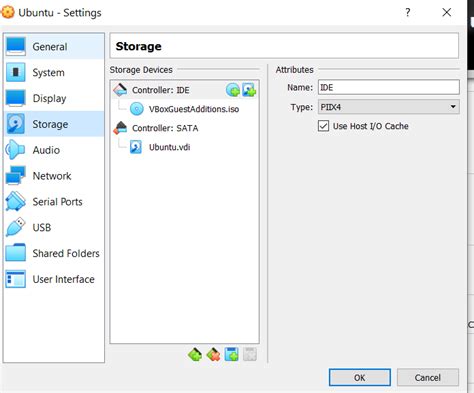Add optical drive to IDE controller
The height and width of the screenshot is (393, 474).
coord(233,90)
